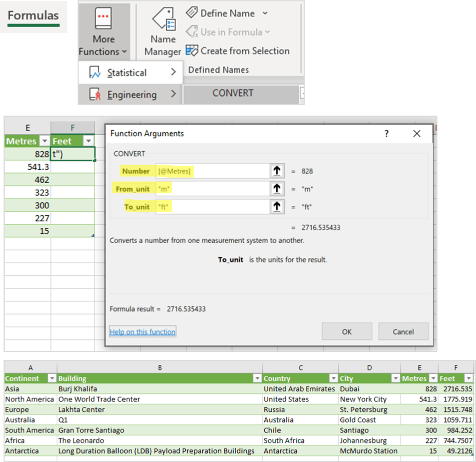The image size is (476, 462).
Task: Confirm the CONVERT arguments with OK
Action: coord(347,332)
